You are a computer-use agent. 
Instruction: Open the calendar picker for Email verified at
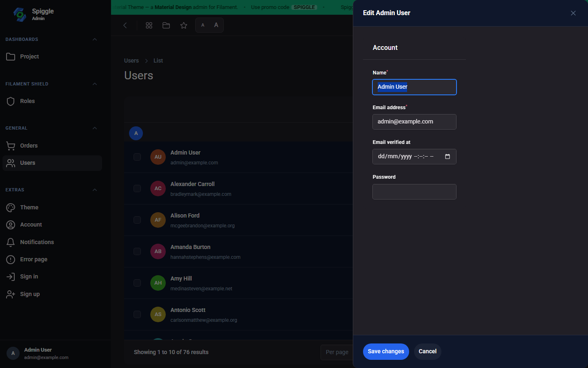coord(448,157)
